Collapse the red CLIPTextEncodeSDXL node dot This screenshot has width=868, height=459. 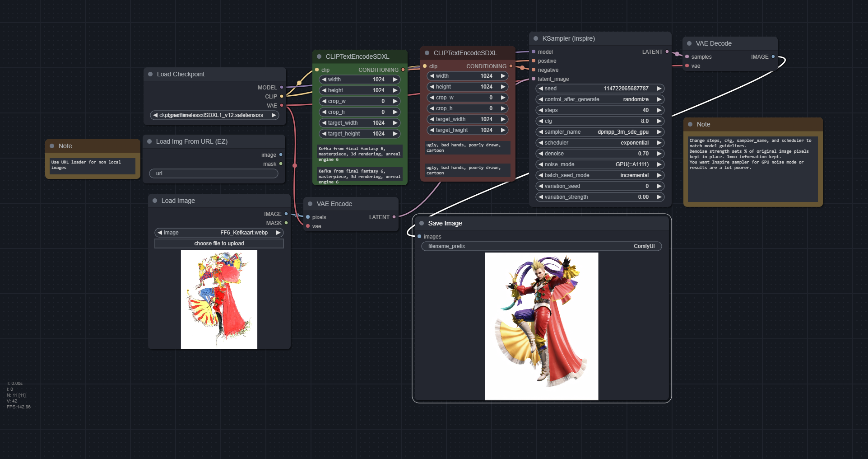pyautogui.click(x=427, y=53)
